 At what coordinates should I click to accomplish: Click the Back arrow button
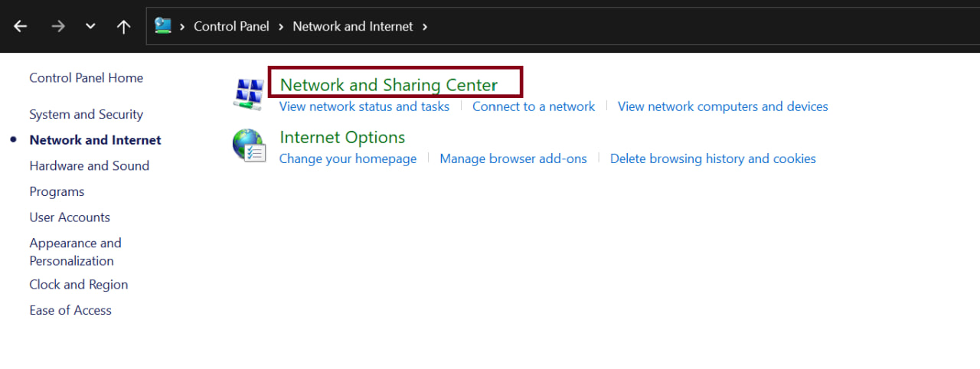click(x=21, y=26)
